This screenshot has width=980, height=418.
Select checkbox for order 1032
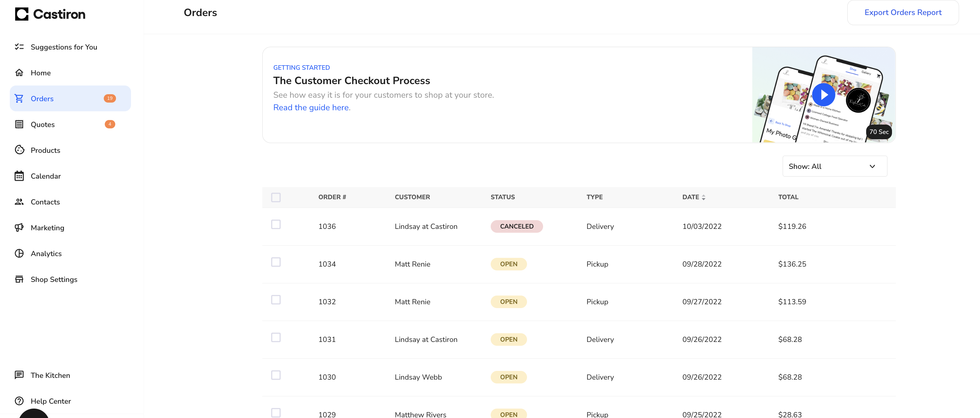[x=276, y=300]
